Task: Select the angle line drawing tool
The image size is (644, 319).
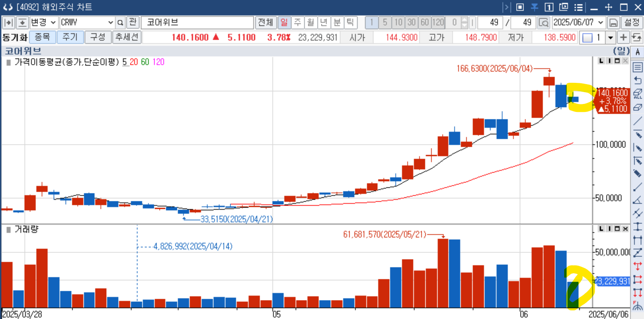Action: pyautogui.click(x=637, y=200)
